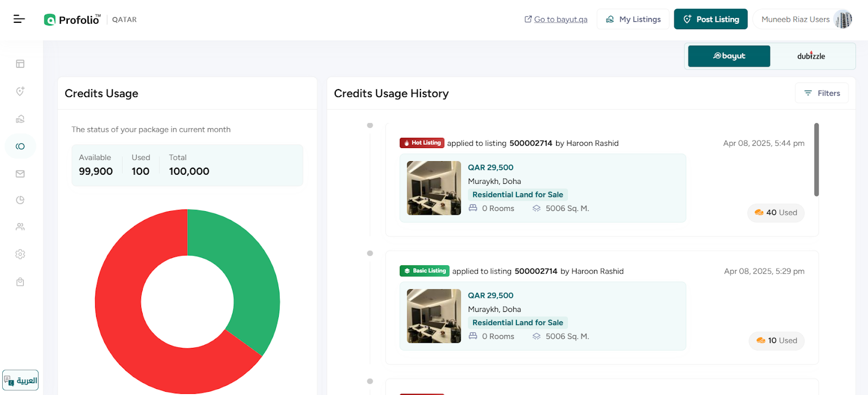Click listing ID 500002714 in Hot Listing entry
This screenshot has height=395, width=868.
point(531,143)
